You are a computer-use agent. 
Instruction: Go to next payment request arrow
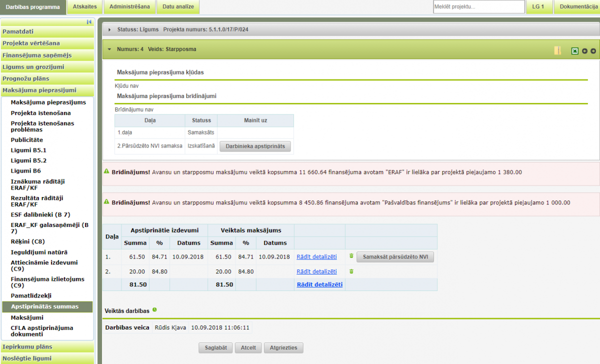click(x=593, y=51)
